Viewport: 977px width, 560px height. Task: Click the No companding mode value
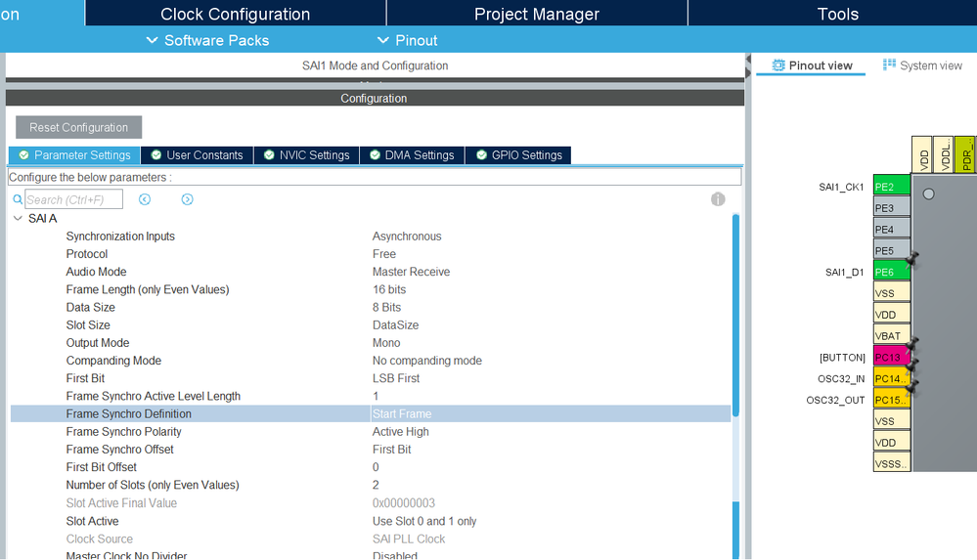[x=426, y=361]
